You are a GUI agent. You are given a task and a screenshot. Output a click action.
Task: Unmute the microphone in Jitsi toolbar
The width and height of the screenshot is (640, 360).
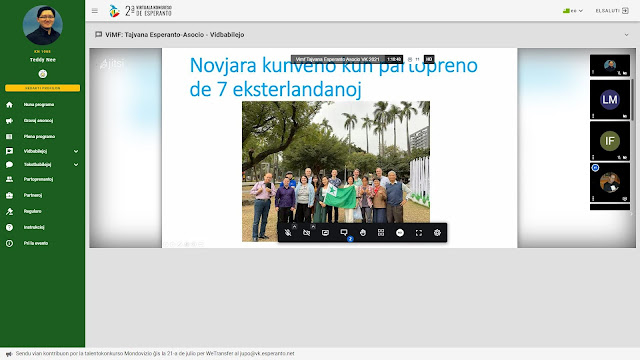[288, 233]
